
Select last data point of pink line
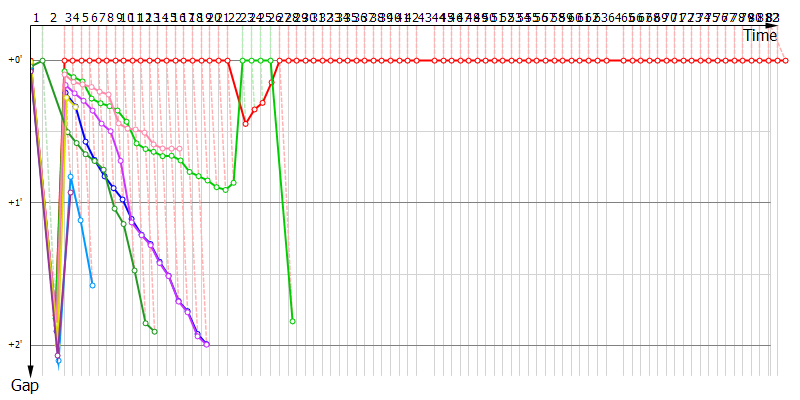[180, 149]
